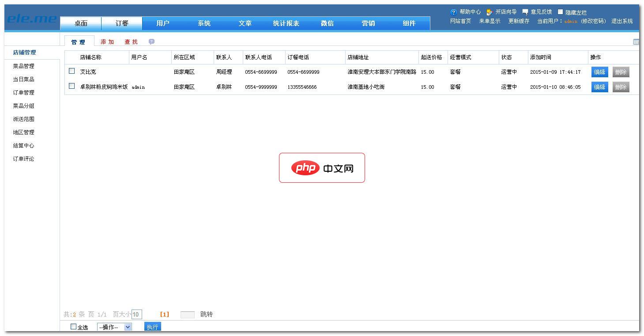The width and height of the screenshot is (644, 336).
Task: Click the grid view icon at top right
Action: click(636, 42)
